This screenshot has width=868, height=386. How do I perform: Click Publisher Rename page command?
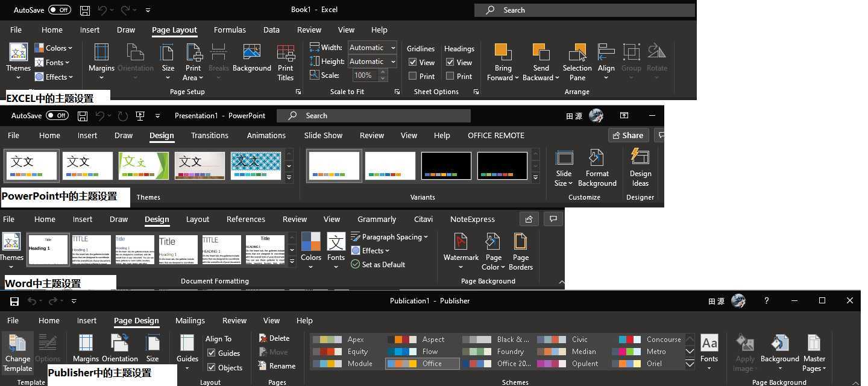pyautogui.click(x=277, y=366)
